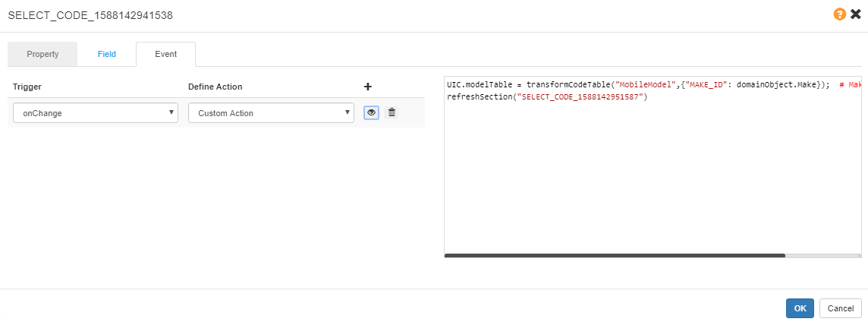This screenshot has height=325, width=868.
Task: Click the Trigger column header
Action: (27, 87)
